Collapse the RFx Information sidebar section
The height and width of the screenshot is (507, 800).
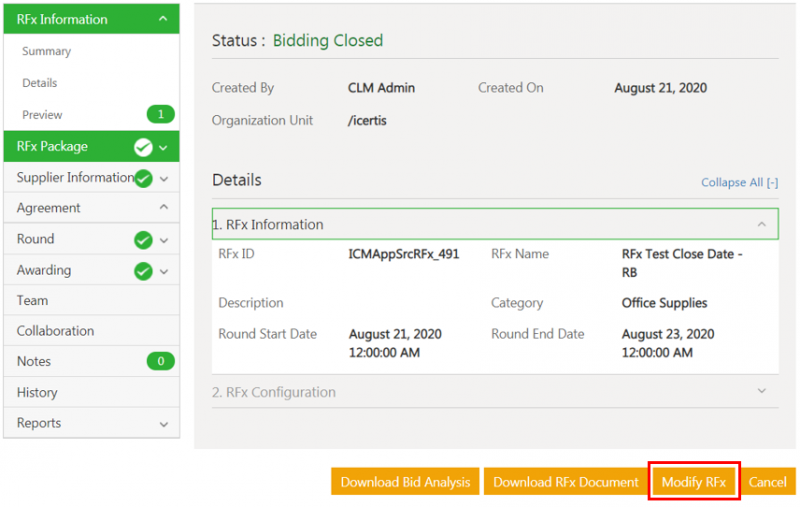tap(163, 19)
